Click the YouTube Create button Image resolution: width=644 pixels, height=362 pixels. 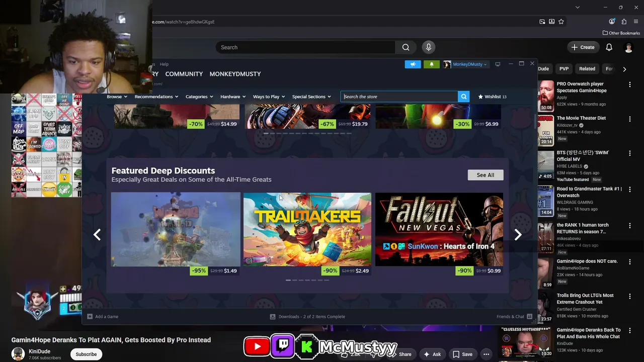tap(583, 47)
